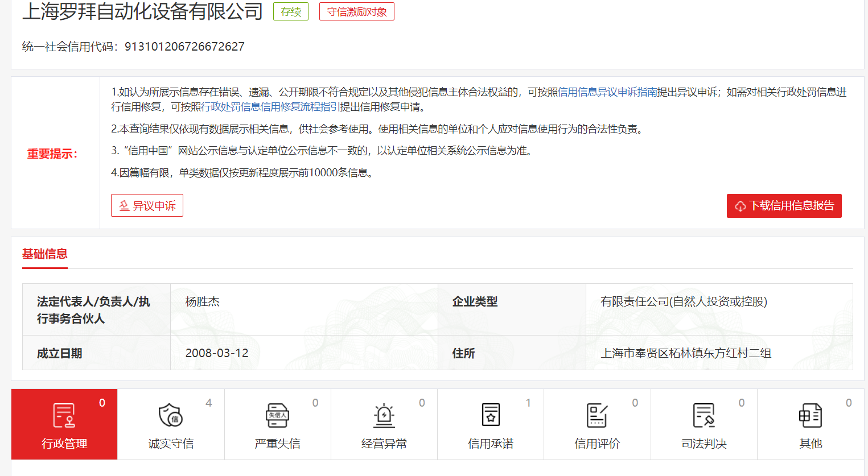This screenshot has height=476, width=868.
Task: Click notice line about 信用中国 网站公示信息
Action: (x=323, y=151)
